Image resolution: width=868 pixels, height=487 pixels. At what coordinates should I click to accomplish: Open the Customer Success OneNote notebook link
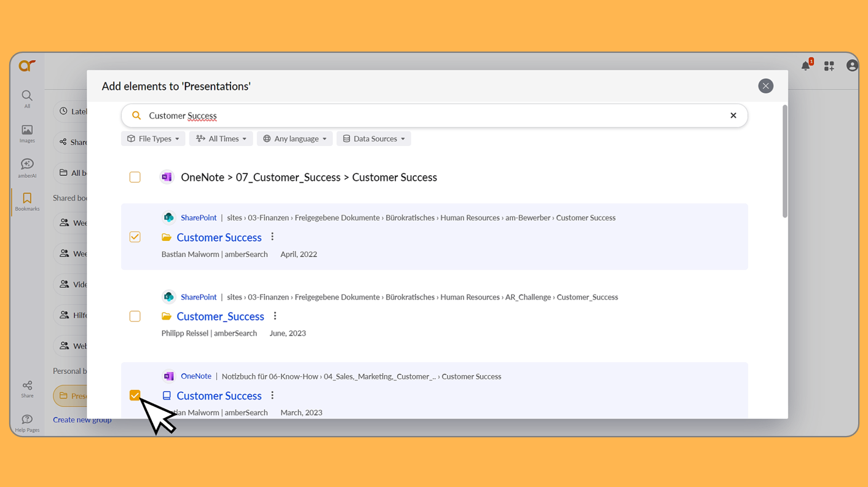pos(219,396)
